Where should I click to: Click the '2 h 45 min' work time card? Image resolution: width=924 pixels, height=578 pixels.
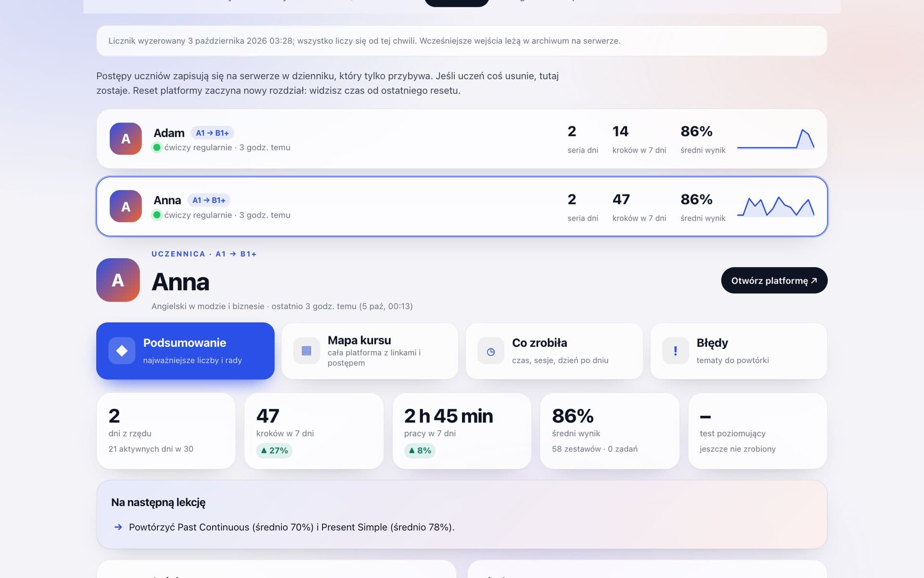462,431
